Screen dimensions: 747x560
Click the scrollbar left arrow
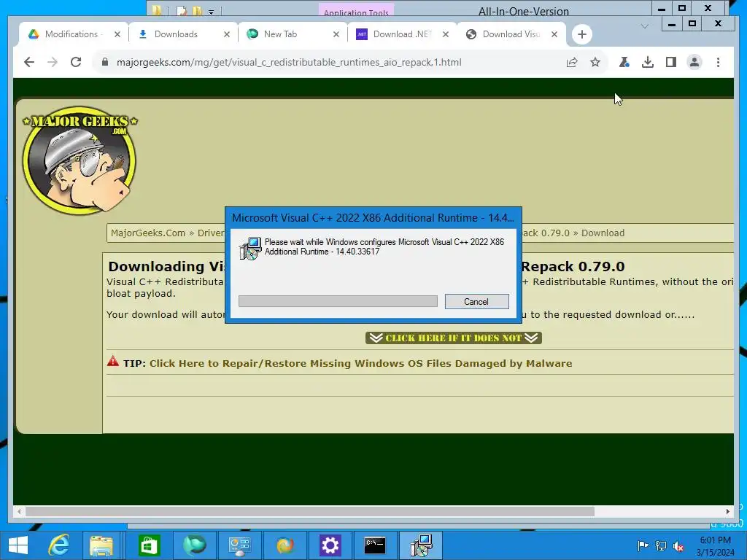tap(19, 511)
